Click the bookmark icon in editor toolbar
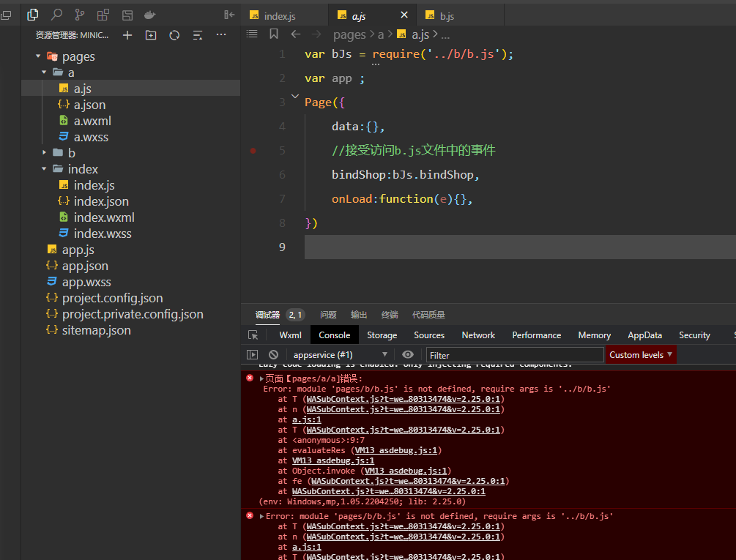The image size is (736, 560). tap(274, 34)
